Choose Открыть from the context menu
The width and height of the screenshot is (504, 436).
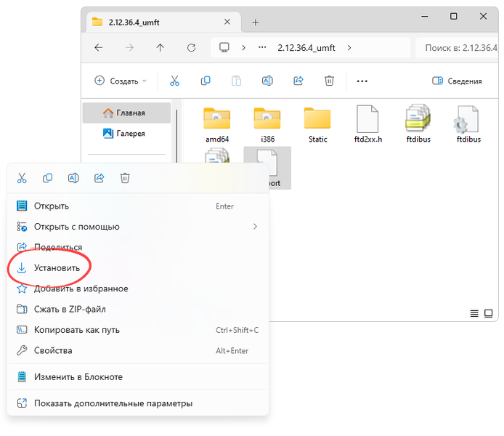[138, 206]
